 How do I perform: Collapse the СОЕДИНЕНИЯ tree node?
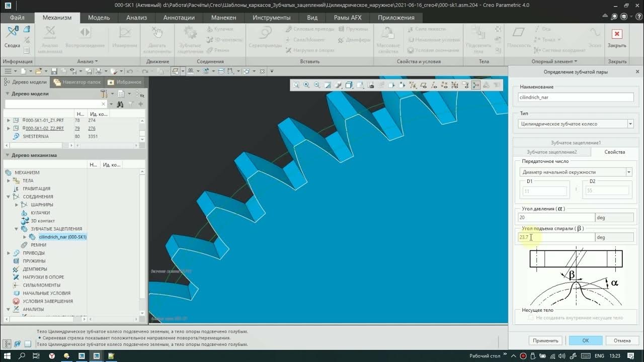point(9,197)
